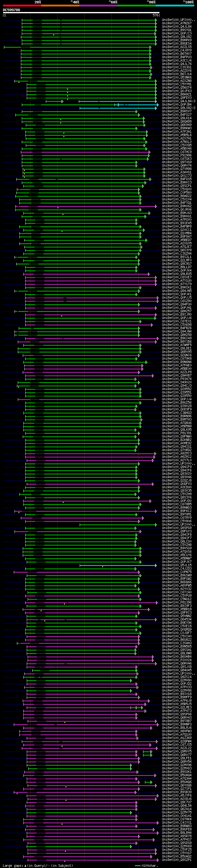Click the green ~80% identity legend segment

(137, 6)
